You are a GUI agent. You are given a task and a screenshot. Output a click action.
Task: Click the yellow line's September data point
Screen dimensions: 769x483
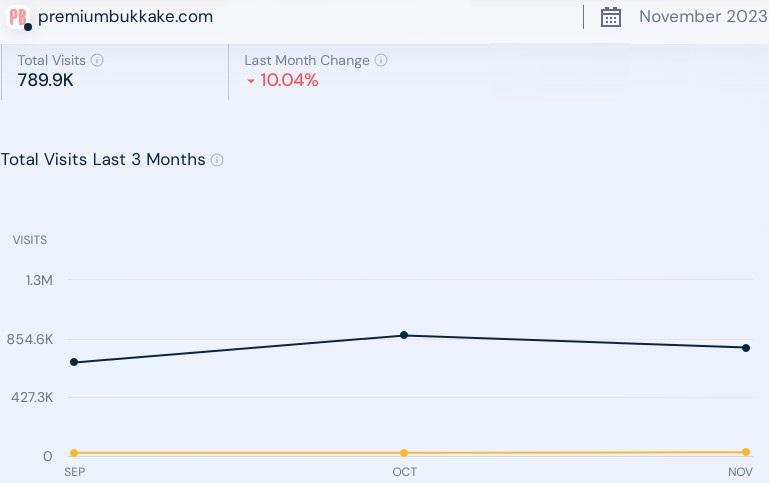(x=74, y=453)
